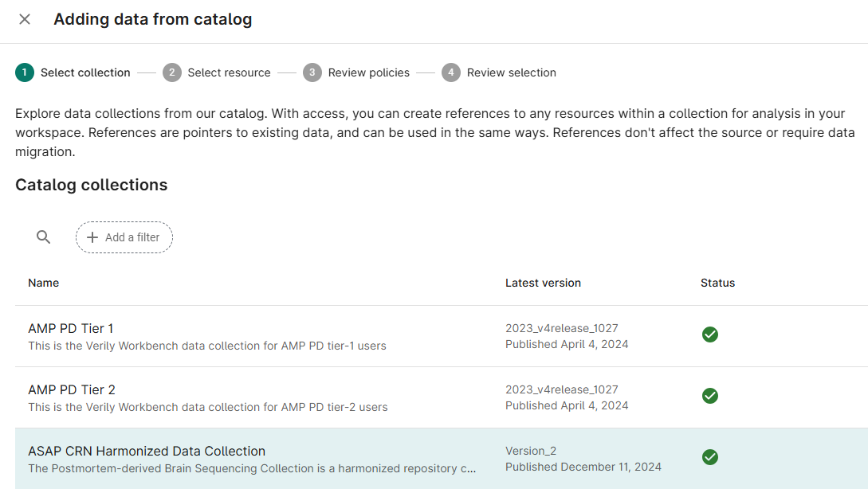Select the AMP PD Tier 1 collection
Screen dimensions: 868x489
click(x=70, y=328)
